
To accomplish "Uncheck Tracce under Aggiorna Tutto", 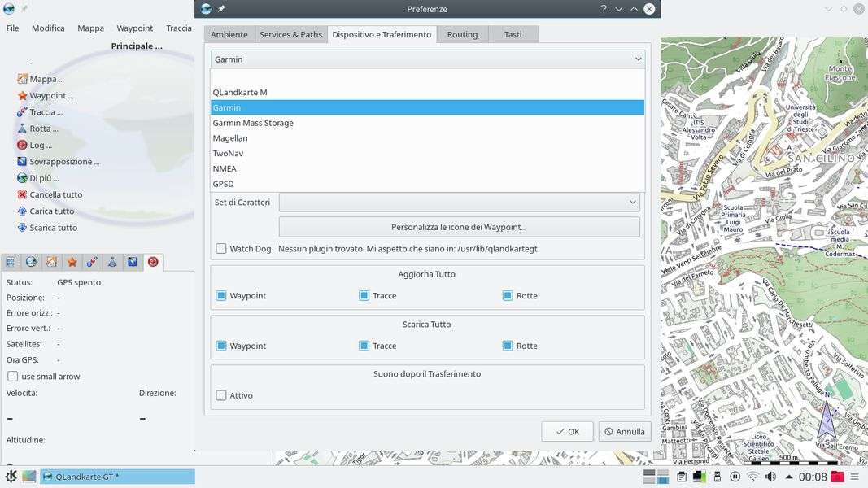I will pos(364,296).
